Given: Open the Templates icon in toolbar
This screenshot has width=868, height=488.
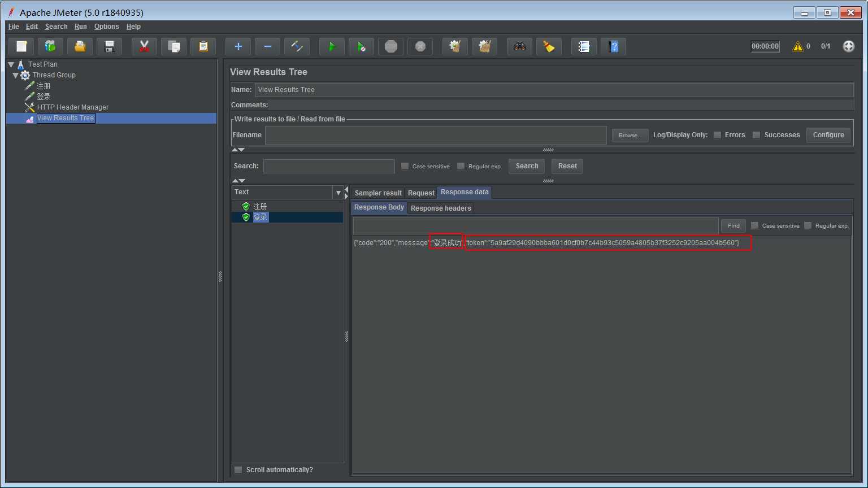Looking at the screenshot, I should click(51, 46).
